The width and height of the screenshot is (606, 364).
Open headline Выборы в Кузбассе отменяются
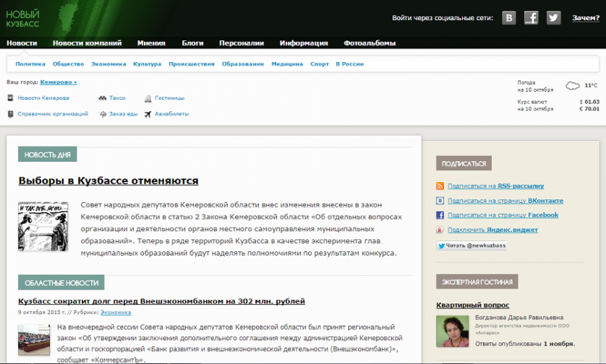pyautogui.click(x=108, y=181)
